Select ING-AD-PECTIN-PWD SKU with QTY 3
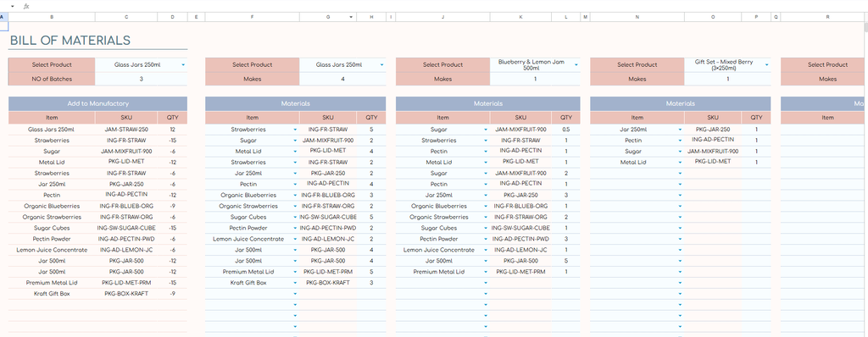 point(520,239)
